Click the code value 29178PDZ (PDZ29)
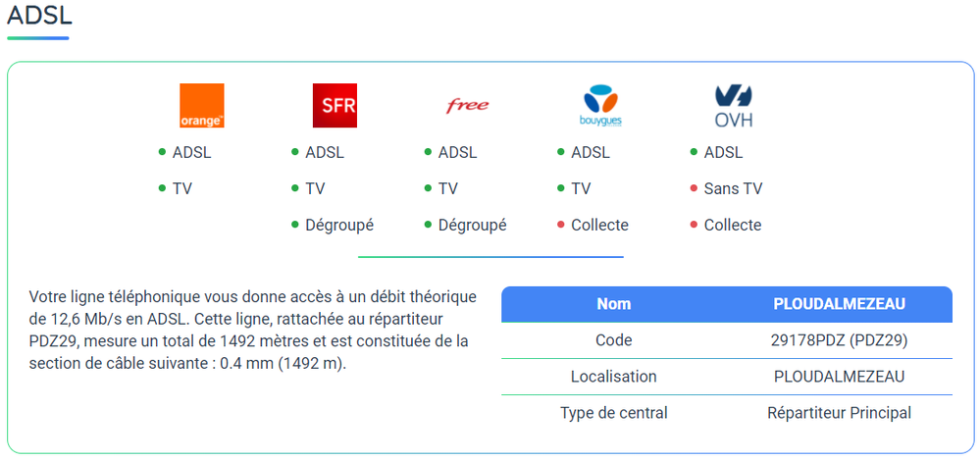Viewport: 980px width, 461px height. [839, 340]
